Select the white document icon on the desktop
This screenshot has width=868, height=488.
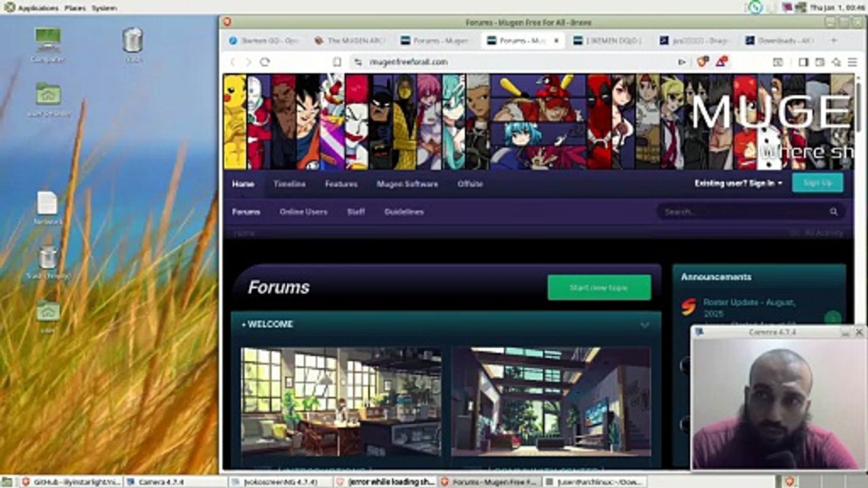click(47, 208)
